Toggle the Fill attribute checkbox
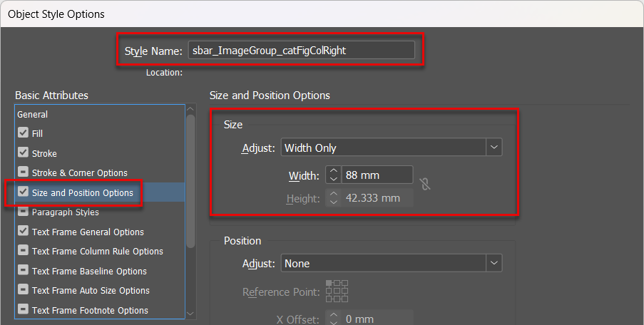Screen dimensions: 644x325 pyautogui.click(x=23, y=133)
